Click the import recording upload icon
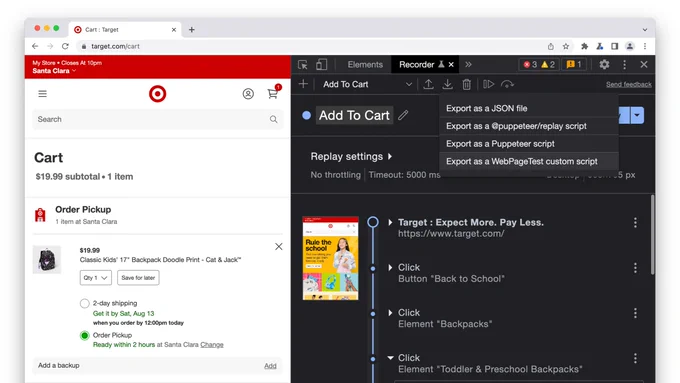Screen dimensions: 680x383 click(428, 84)
